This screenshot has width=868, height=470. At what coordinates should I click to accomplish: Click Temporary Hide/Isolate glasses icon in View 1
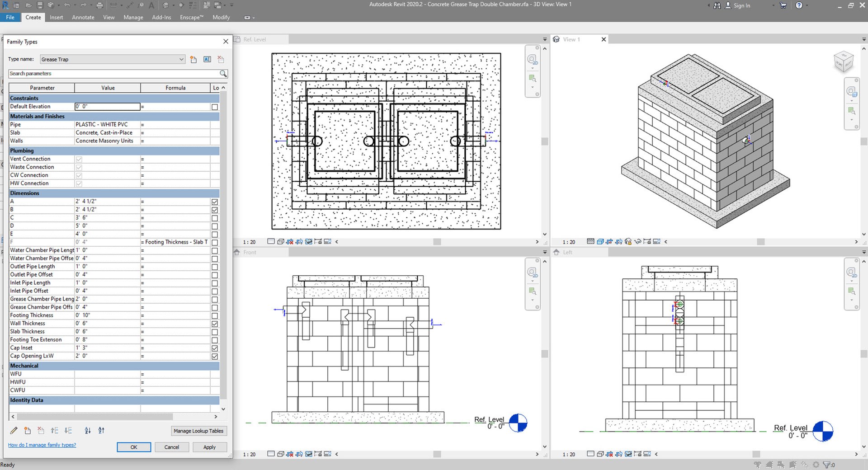click(638, 242)
